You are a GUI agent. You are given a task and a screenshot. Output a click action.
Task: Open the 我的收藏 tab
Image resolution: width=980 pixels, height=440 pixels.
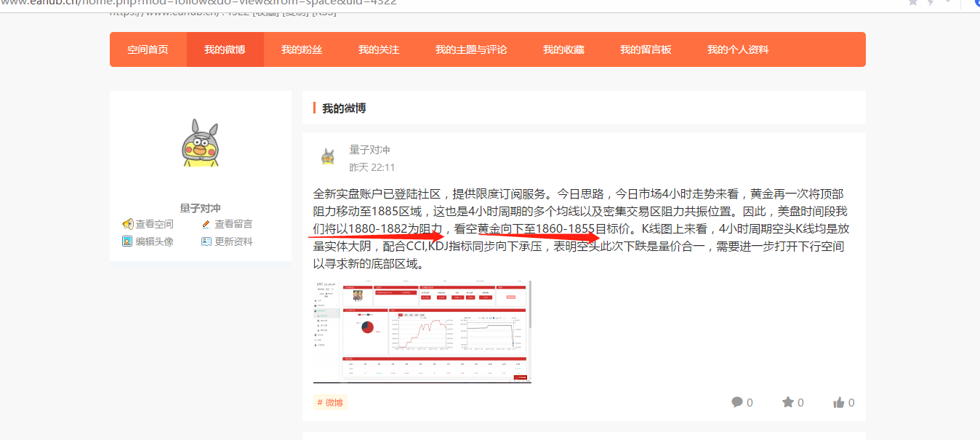pos(563,49)
